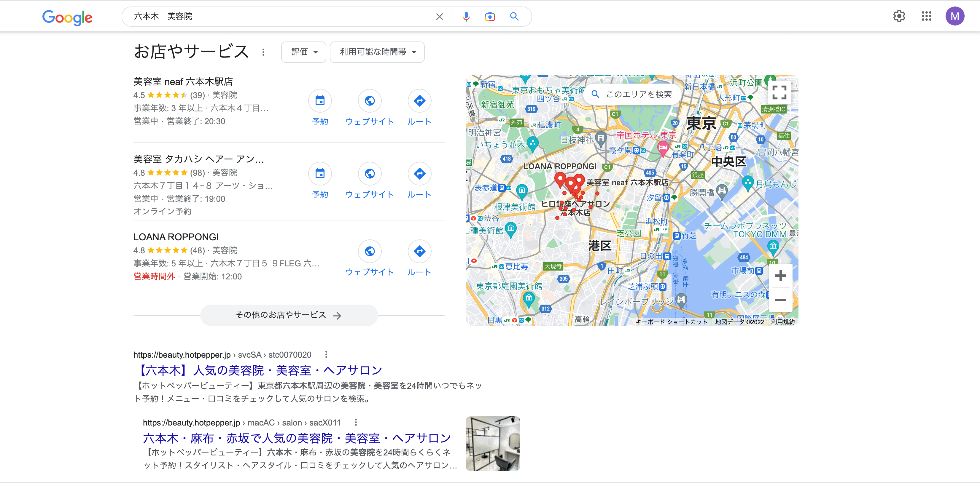Click 予約 icon for タカハシ ヘアー salon
Screen dimensions: 980x483
click(x=320, y=174)
